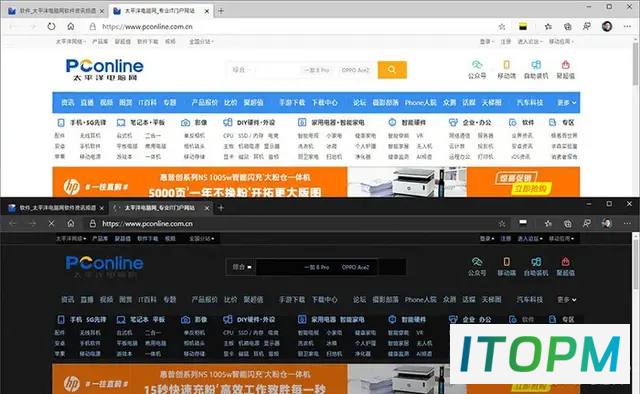
Task: Switch to the first tab in light window
Action: 56,11
